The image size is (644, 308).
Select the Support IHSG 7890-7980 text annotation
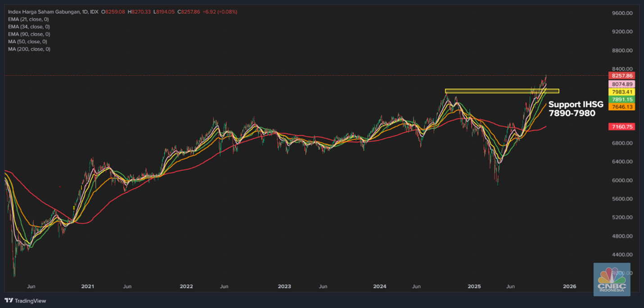click(x=575, y=109)
